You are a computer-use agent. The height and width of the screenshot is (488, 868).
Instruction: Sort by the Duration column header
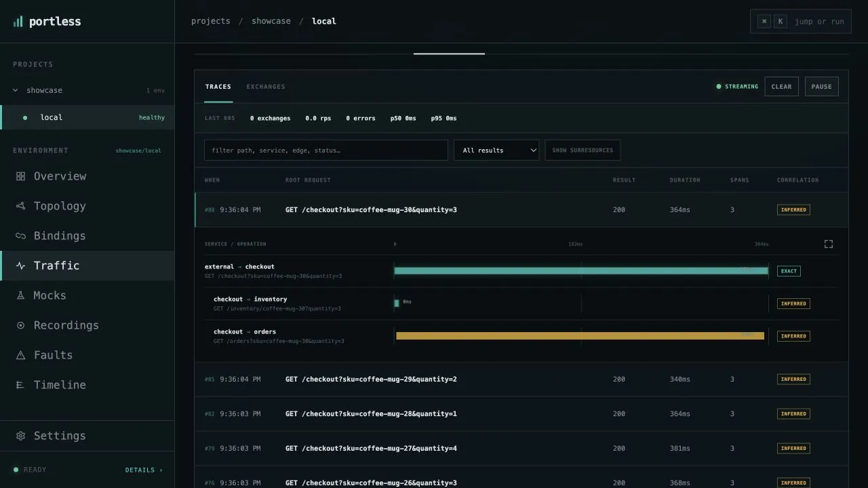tap(685, 180)
